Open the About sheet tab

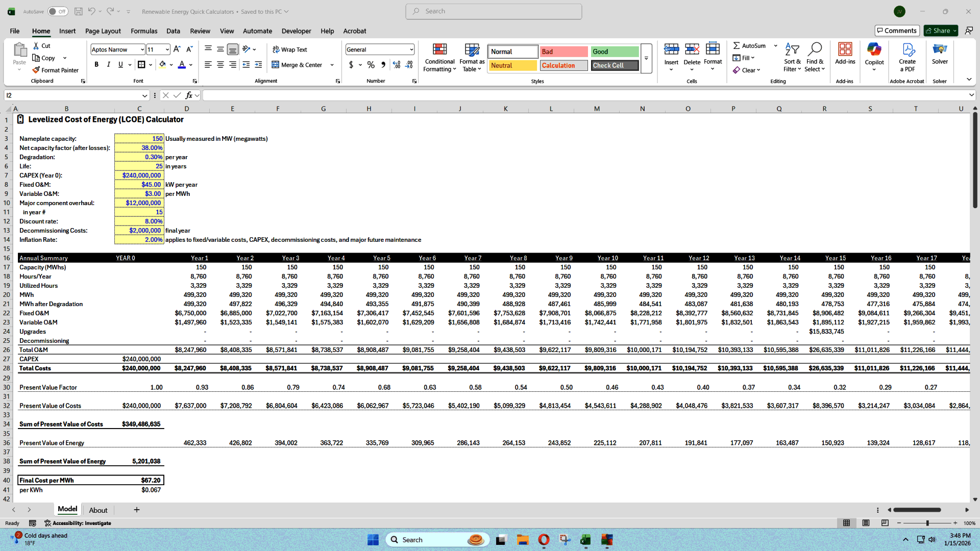click(98, 510)
